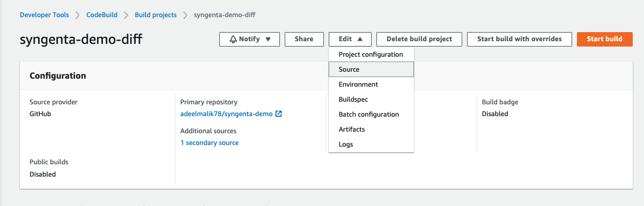Open the 1 secondary source link
644x206 pixels.
[210, 143]
